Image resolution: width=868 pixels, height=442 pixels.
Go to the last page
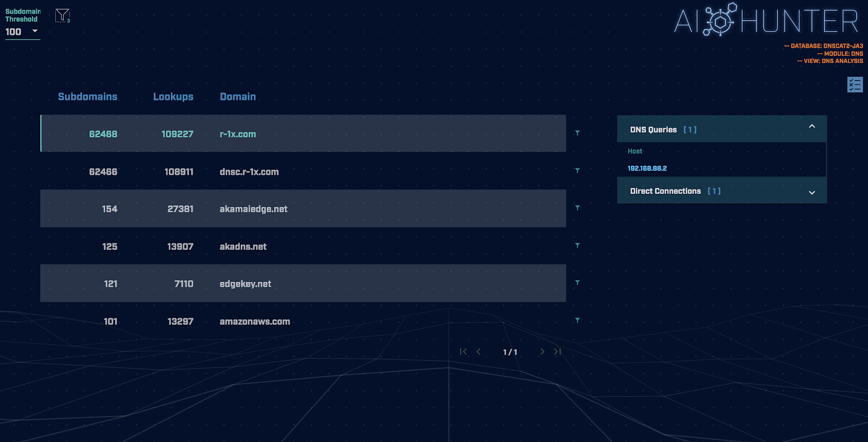(x=557, y=352)
